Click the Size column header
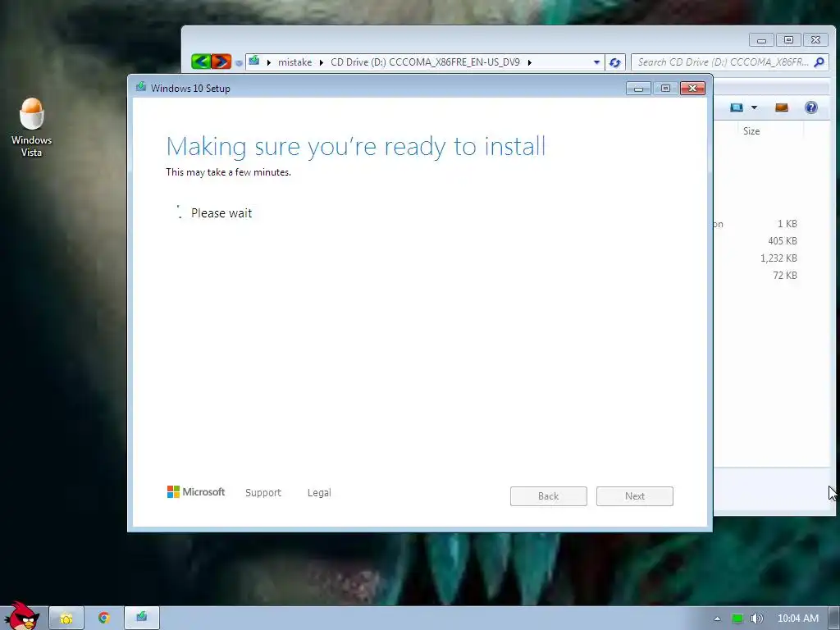 tap(751, 130)
